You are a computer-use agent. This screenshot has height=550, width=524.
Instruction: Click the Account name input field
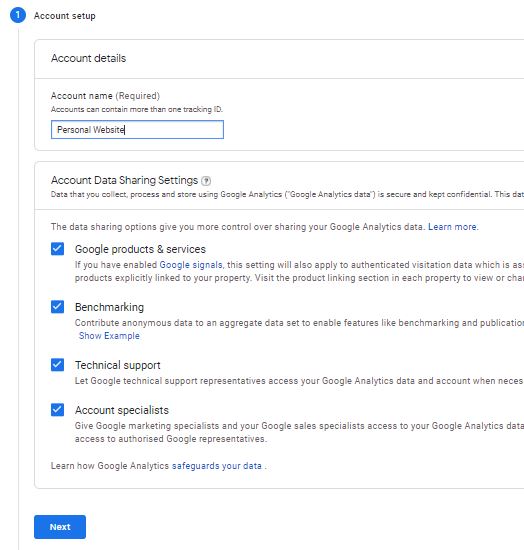click(137, 130)
